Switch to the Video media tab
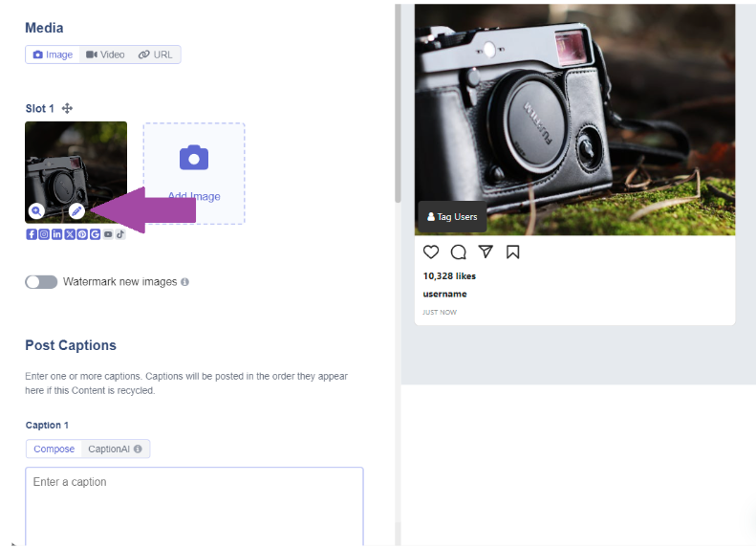756x548 pixels. pyautogui.click(x=105, y=55)
